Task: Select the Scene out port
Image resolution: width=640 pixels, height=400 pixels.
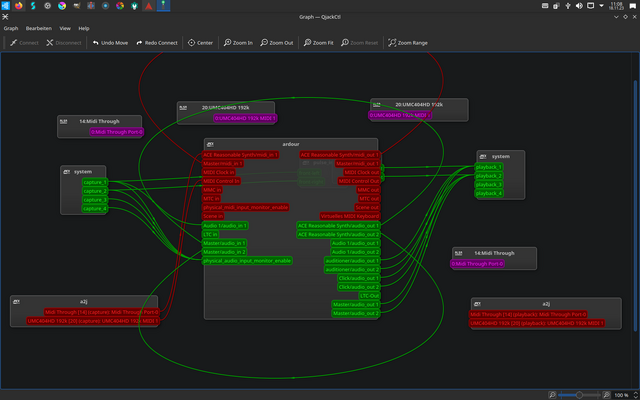Action: pos(367,207)
